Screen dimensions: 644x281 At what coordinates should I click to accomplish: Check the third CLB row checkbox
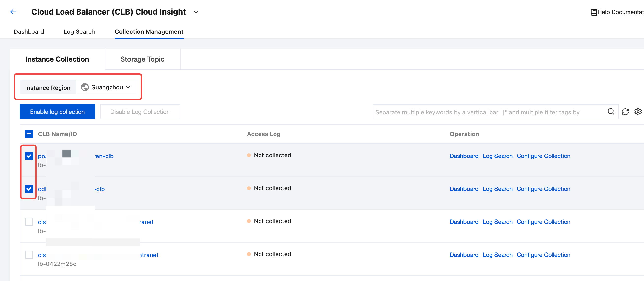(x=29, y=221)
